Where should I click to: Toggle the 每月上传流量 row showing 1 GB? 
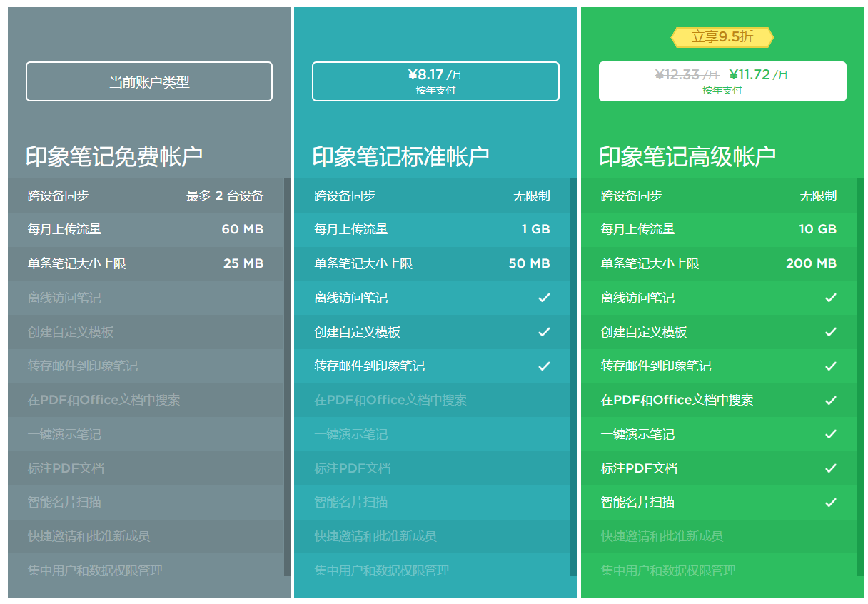434,230
